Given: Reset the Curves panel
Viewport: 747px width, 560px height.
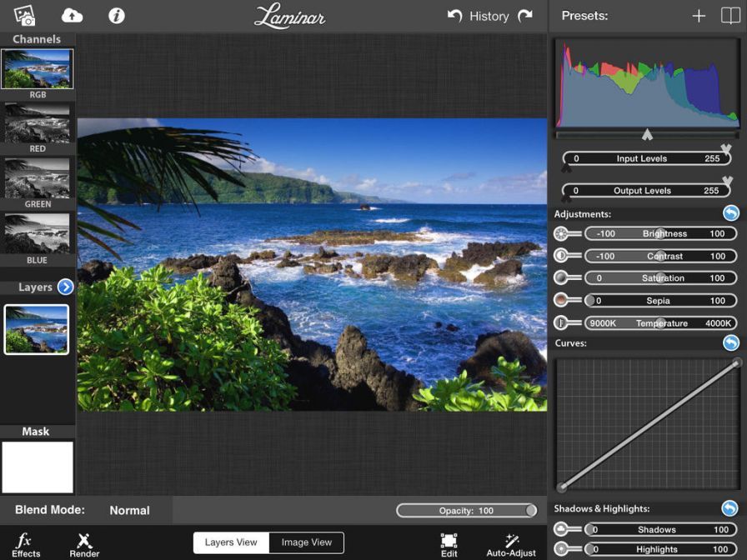Looking at the screenshot, I should [x=733, y=342].
